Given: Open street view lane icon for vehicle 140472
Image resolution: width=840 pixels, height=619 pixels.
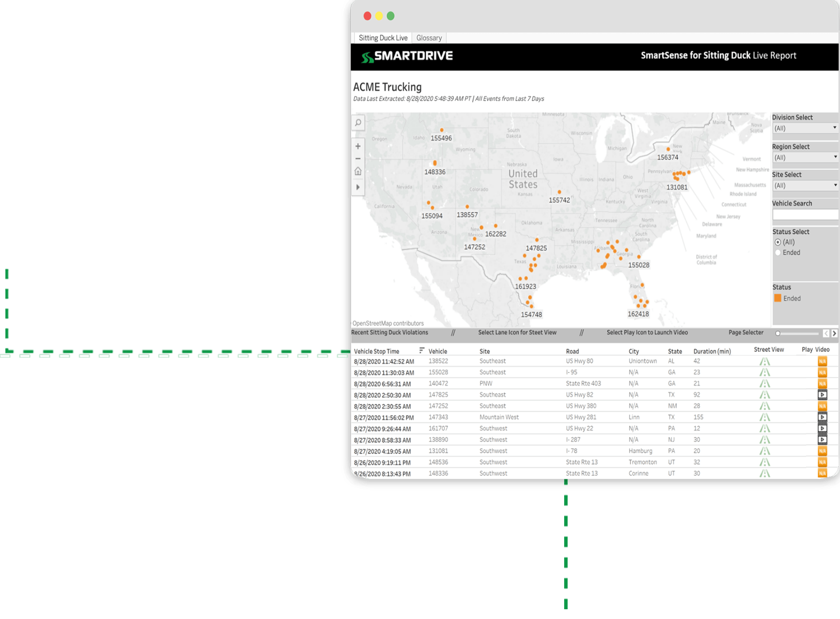Looking at the screenshot, I should point(764,384).
